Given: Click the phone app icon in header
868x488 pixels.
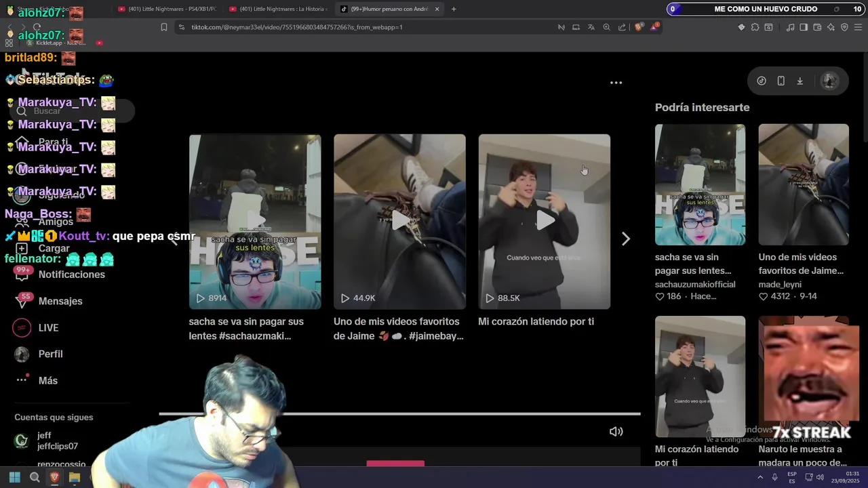Looking at the screenshot, I should click(x=781, y=81).
